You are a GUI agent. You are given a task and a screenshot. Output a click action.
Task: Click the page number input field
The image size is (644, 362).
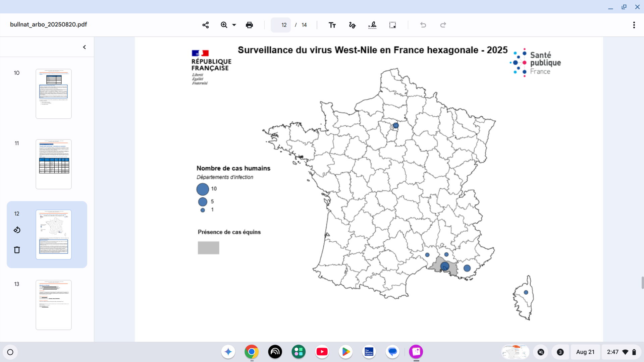[281, 25]
